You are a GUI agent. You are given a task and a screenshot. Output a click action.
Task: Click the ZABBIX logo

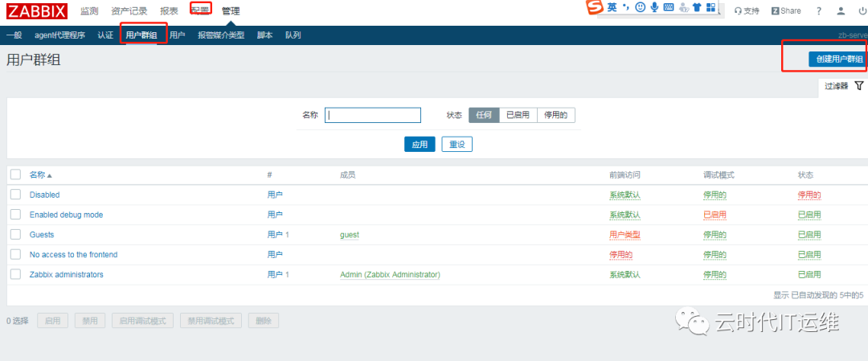click(x=37, y=10)
